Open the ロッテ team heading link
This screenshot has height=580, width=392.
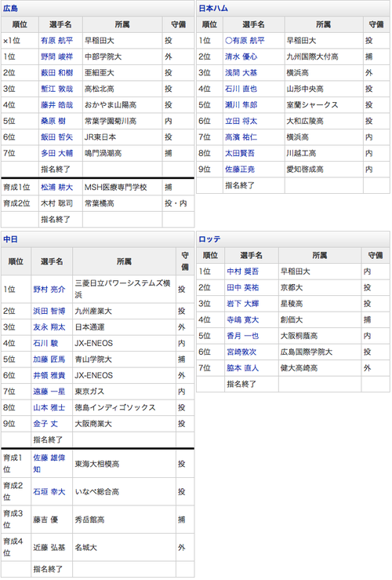tap(209, 239)
